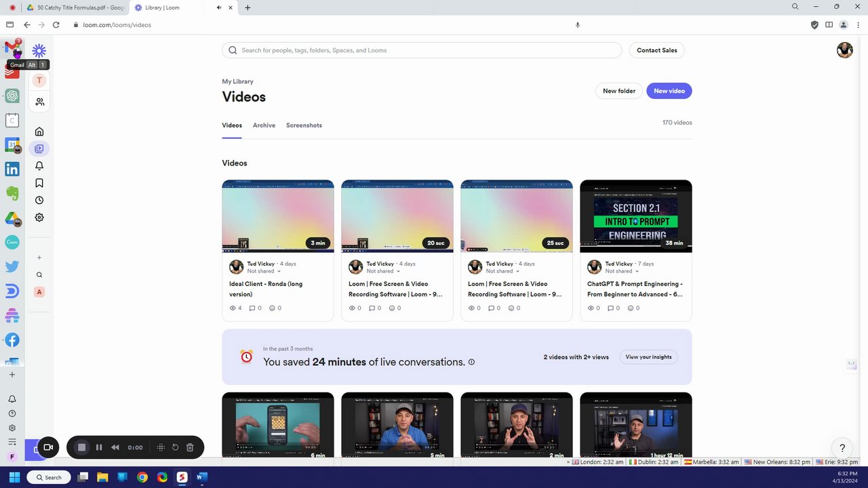Open the 38 min Section 2.1 thumbnail
868x488 pixels.
(x=636, y=216)
